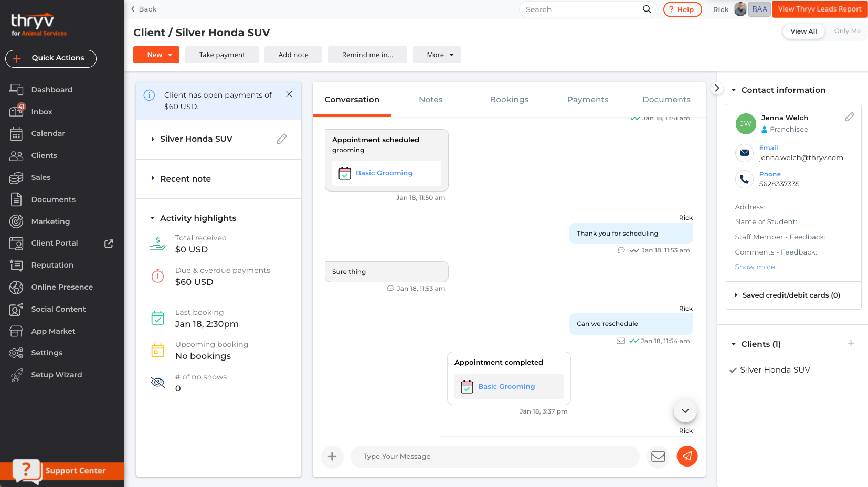868x487 pixels.
Task: Click the plus attachment icon in composer
Action: pos(332,457)
